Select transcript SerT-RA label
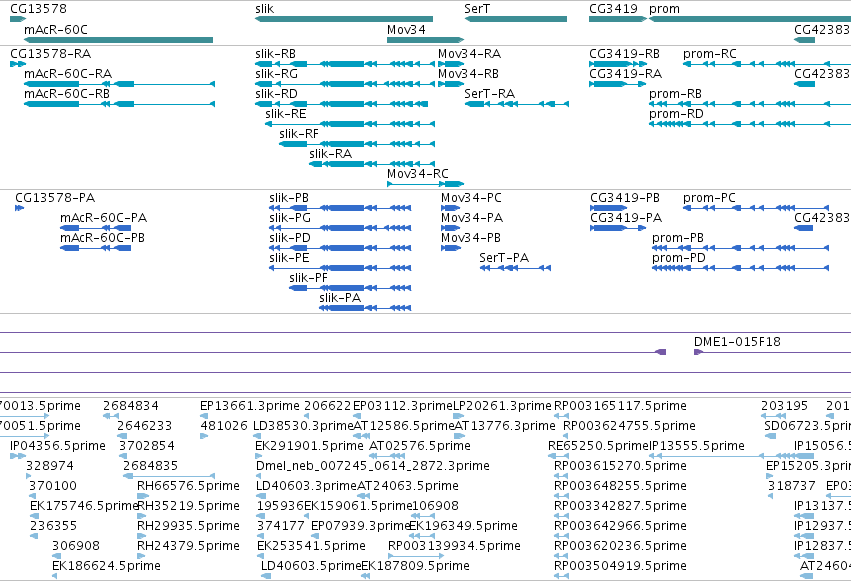 (490, 94)
